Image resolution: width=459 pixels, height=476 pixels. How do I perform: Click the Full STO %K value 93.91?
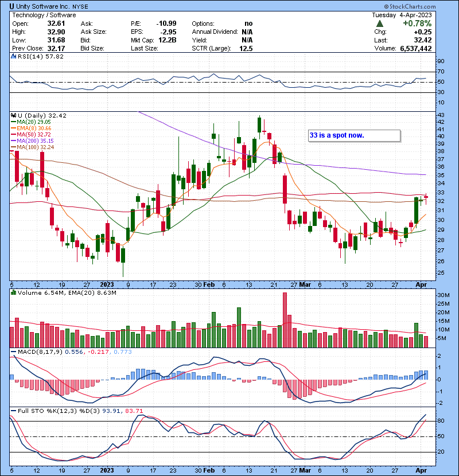coord(110,411)
